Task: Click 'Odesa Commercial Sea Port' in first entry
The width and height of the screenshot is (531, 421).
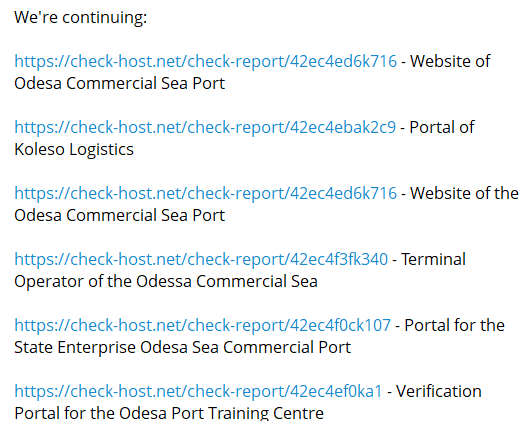Action: click(x=120, y=83)
